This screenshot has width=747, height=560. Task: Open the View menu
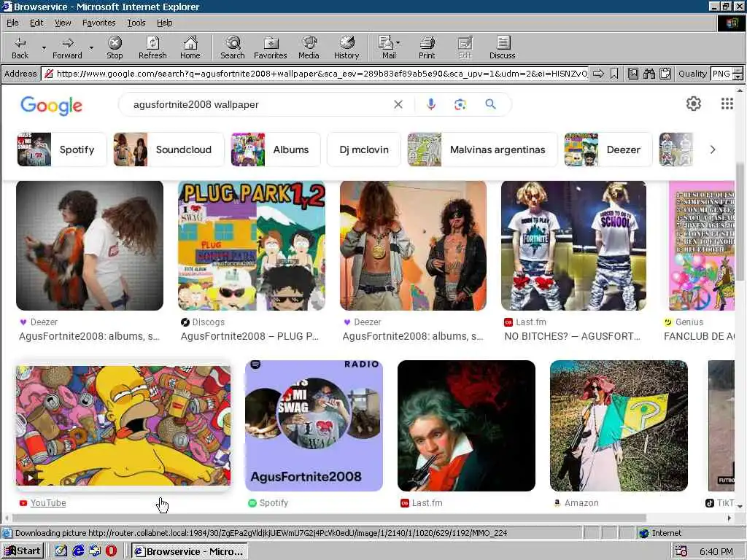coord(63,23)
